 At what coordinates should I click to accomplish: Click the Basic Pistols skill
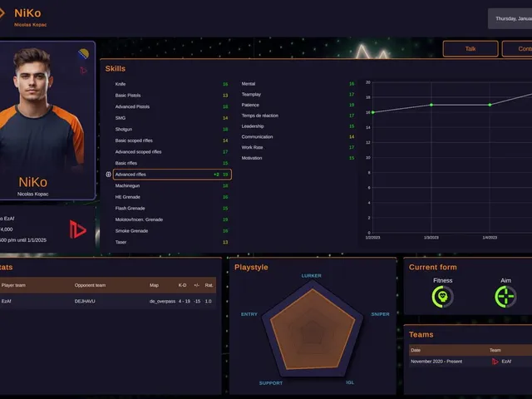click(171, 96)
